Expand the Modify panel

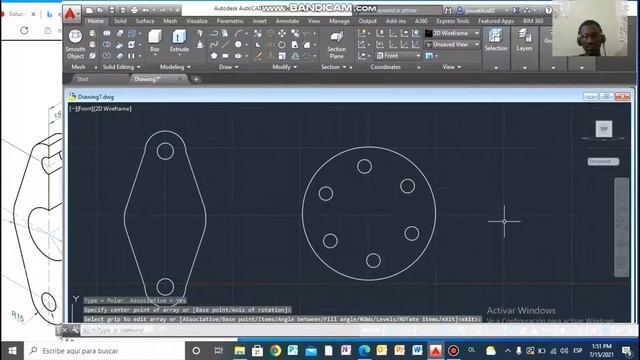click(x=284, y=67)
